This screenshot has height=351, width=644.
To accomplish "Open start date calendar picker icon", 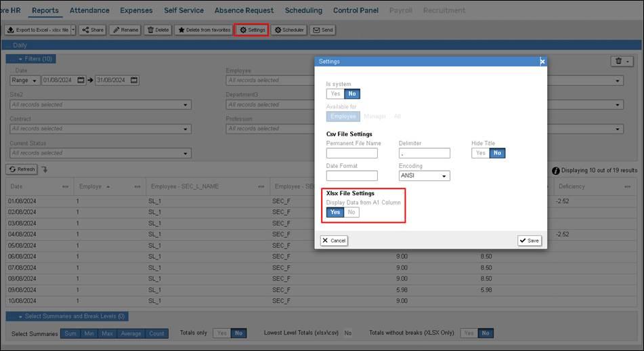I will coord(81,80).
